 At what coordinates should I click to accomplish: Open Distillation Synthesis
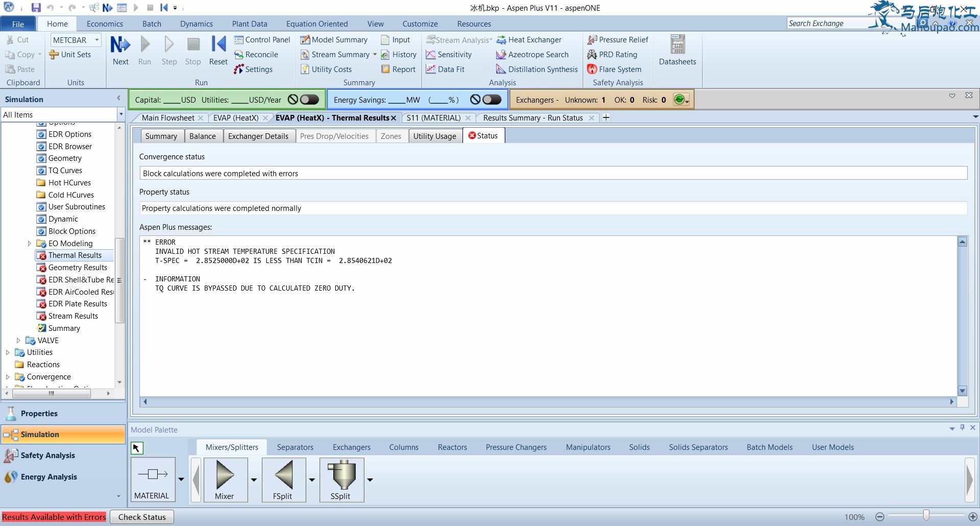click(x=537, y=69)
